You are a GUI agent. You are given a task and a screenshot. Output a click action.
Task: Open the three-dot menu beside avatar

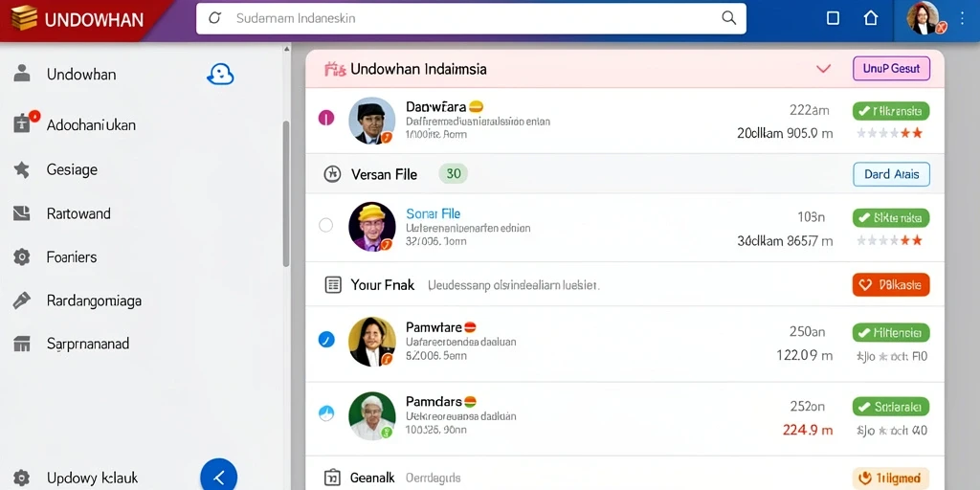coord(963,18)
